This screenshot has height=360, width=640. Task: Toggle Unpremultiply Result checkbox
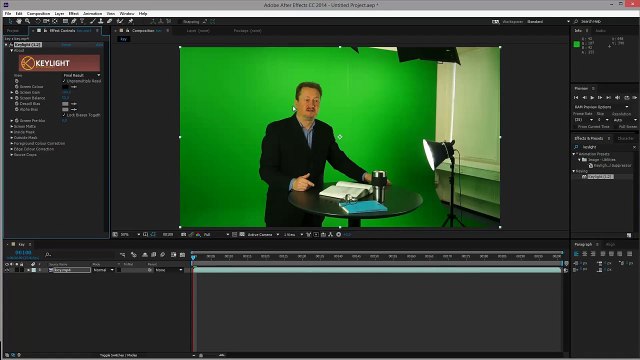click(x=64, y=81)
